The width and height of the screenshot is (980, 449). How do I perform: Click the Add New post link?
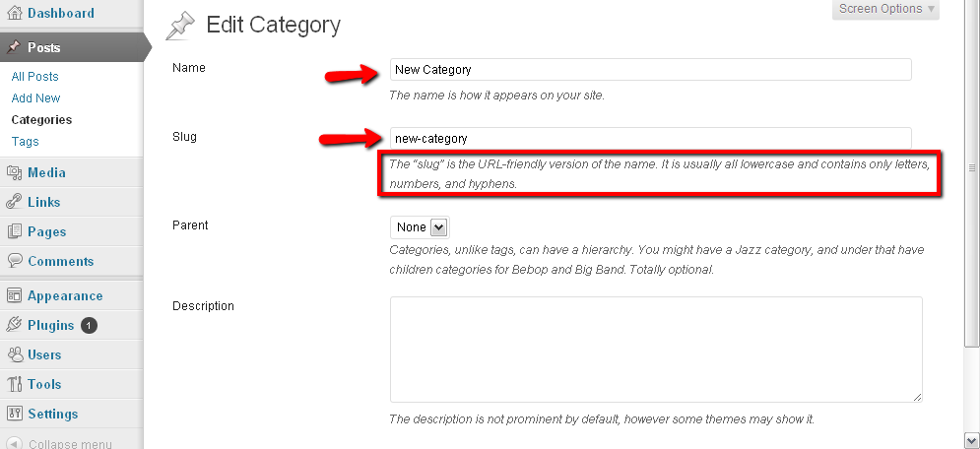(x=35, y=98)
